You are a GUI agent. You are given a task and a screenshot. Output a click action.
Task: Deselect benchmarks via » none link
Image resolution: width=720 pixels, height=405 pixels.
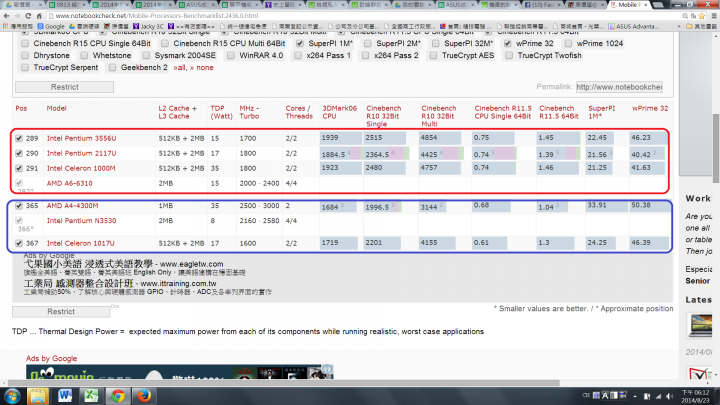202,68
